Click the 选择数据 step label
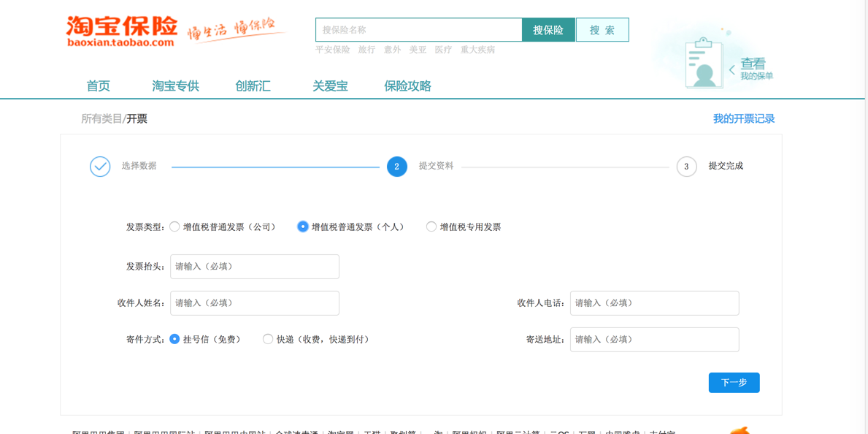 (x=139, y=166)
